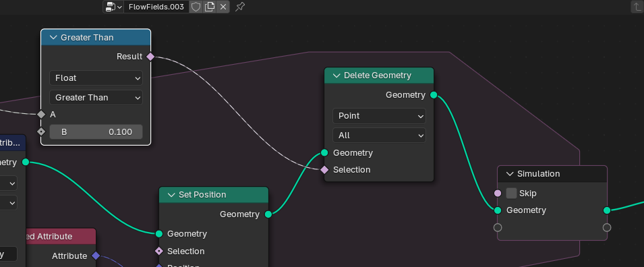Collapse the Set Position node
This screenshot has width=644, height=267.
pos(171,195)
